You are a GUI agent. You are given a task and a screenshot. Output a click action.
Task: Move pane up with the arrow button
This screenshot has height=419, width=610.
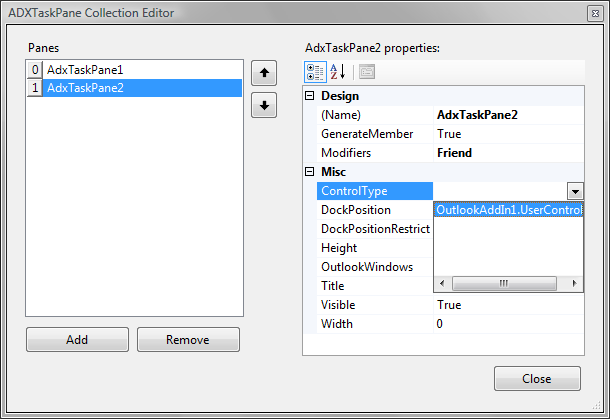(264, 73)
